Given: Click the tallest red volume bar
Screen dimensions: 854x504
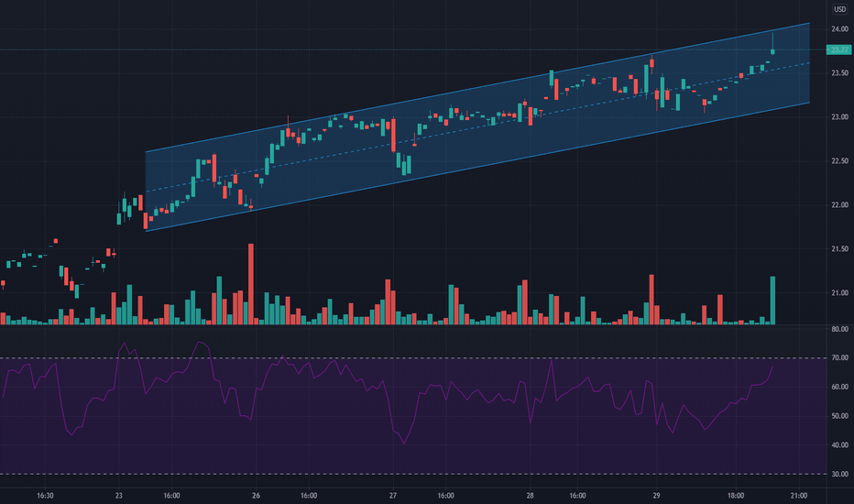Looking at the screenshot, I should pyautogui.click(x=250, y=286).
